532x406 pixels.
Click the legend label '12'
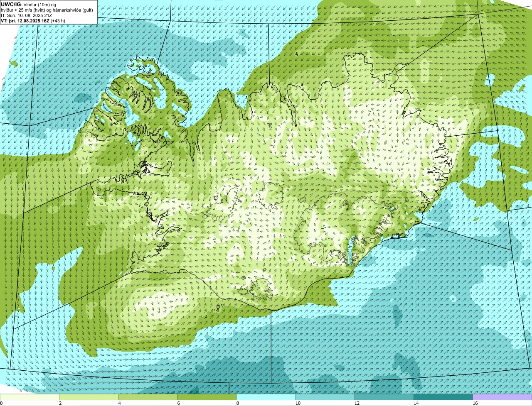(357, 403)
